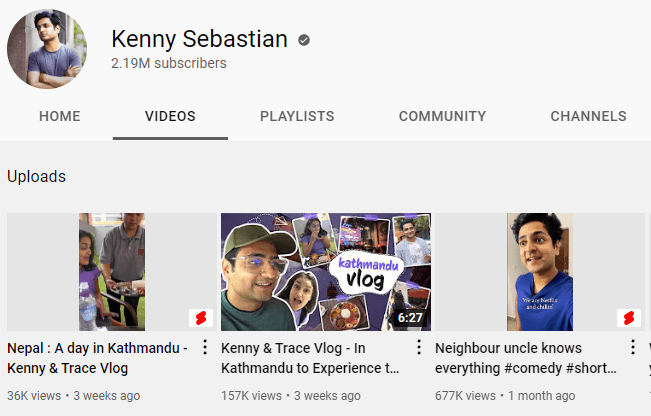
Task: Open the CHANNELS tab
Action: 589,116
